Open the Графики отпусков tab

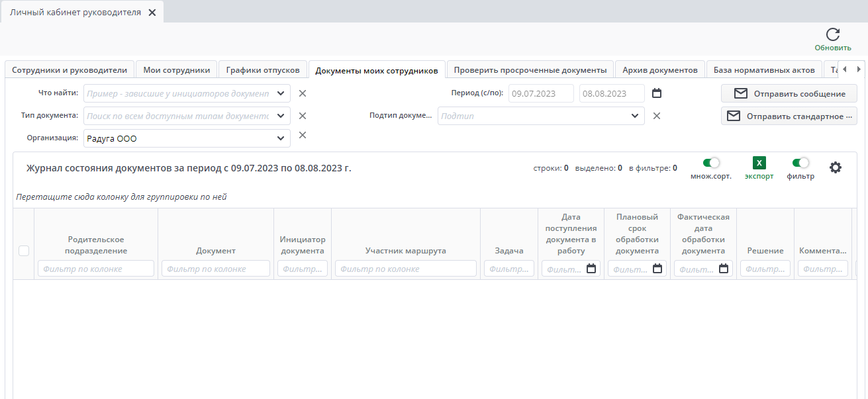(263, 69)
